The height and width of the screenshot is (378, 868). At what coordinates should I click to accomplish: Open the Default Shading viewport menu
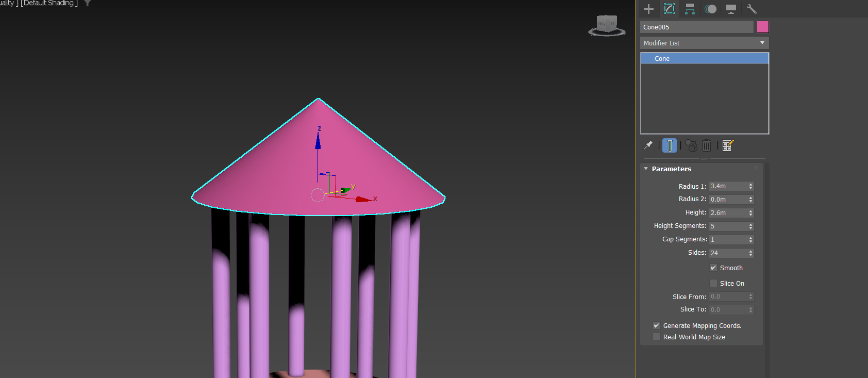[x=49, y=3]
